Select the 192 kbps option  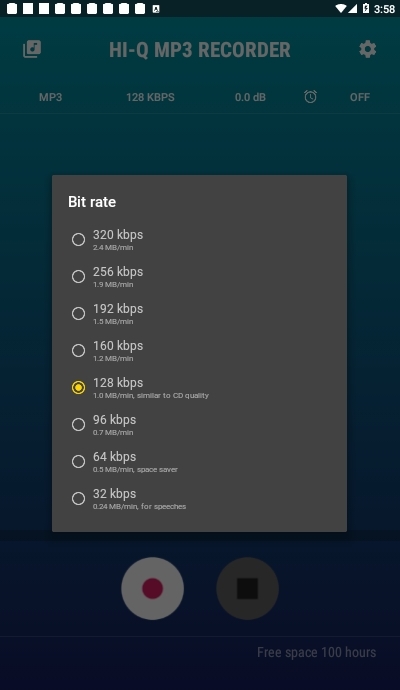click(199, 313)
